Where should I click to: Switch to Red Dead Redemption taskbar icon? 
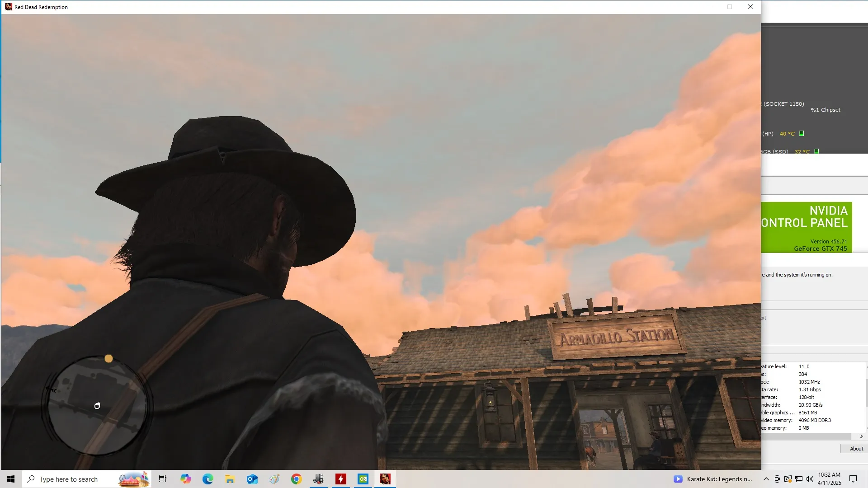tap(385, 479)
